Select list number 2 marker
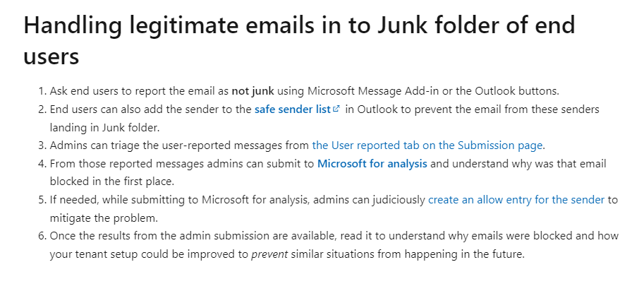The width and height of the screenshot is (644, 291). 43,109
